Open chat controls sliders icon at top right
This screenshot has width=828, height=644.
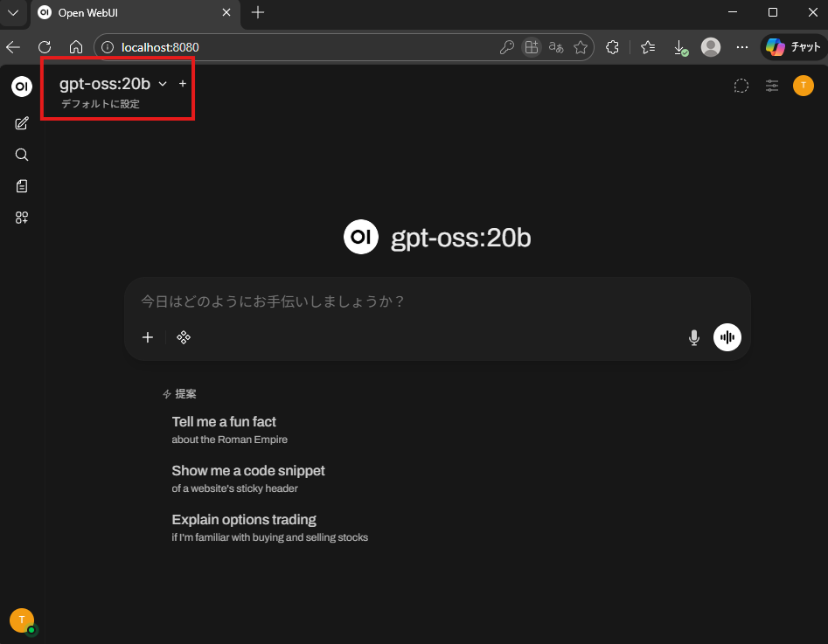(772, 86)
